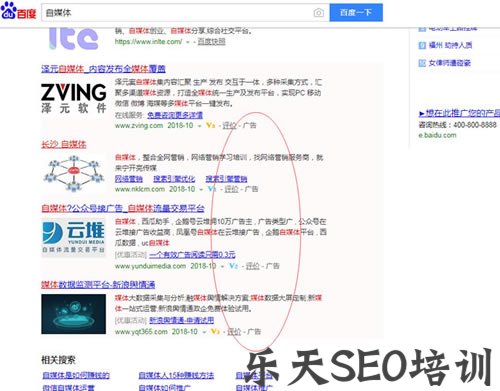The image size is (500, 391).
Task: Click the V1 badge on nklcm.com result
Action: pos(212,189)
